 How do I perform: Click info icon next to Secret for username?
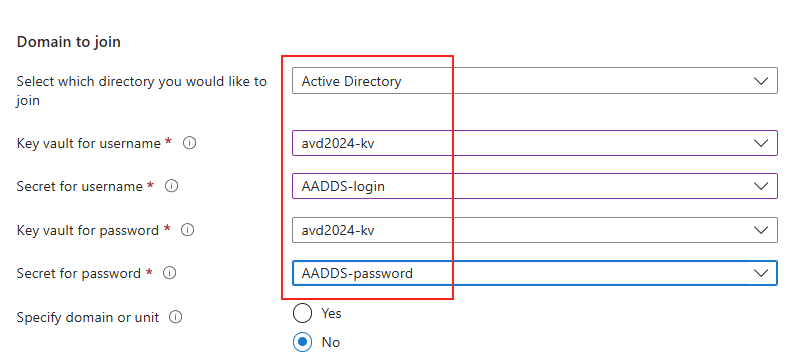click(172, 186)
